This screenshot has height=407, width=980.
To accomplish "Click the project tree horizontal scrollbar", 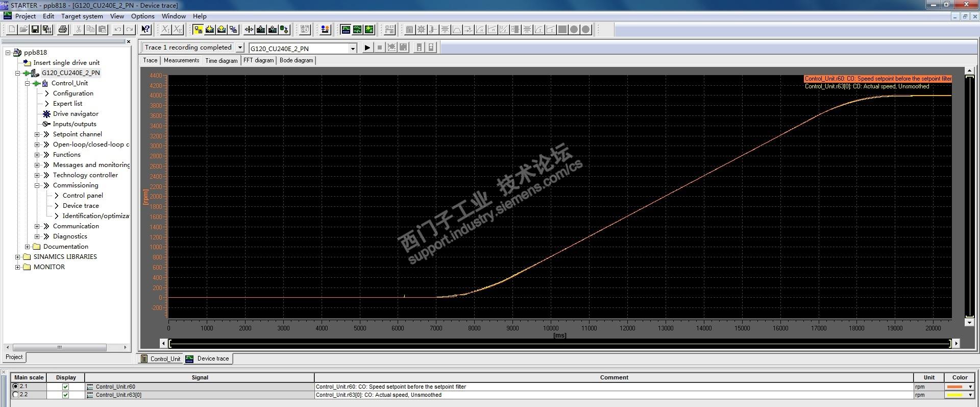I will (60, 347).
